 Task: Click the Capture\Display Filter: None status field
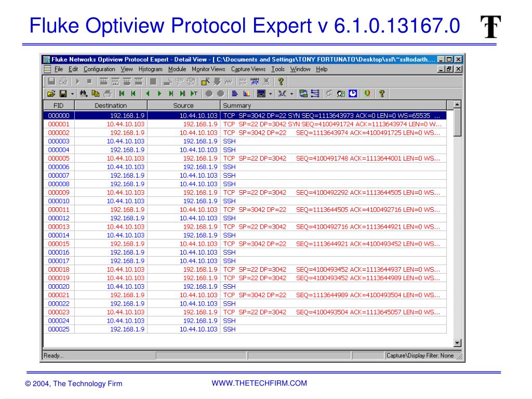[420, 355]
